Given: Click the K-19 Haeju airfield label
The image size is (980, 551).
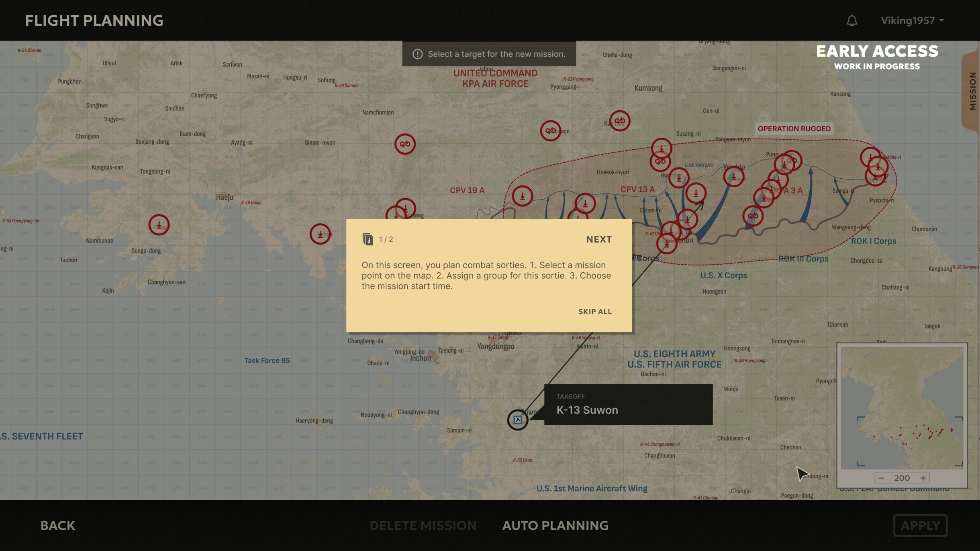Looking at the screenshot, I should click(x=251, y=202).
